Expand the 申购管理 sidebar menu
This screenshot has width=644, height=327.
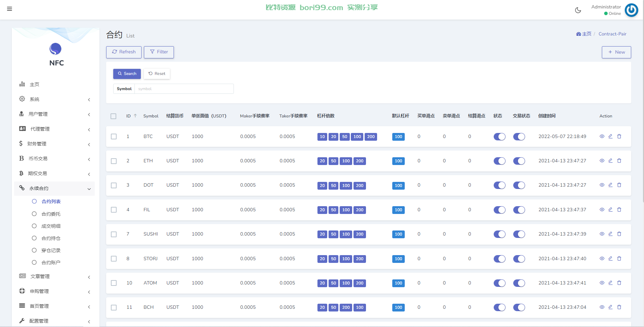(x=55, y=291)
